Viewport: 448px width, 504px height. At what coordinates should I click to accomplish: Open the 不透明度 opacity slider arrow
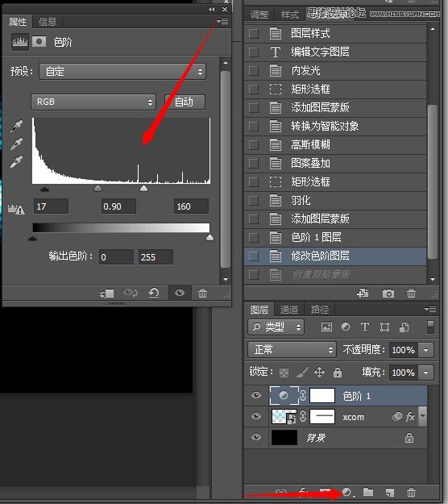[x=426, y=350]
